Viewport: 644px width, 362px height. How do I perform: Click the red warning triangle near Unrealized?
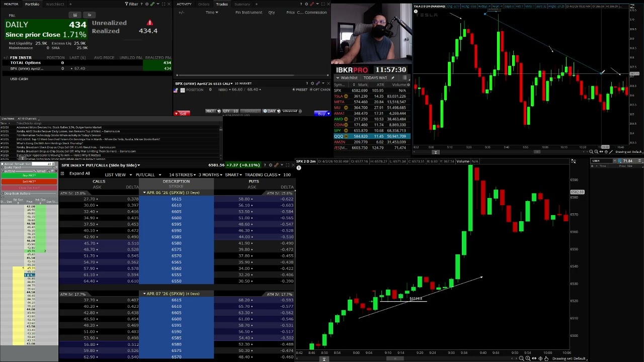[x=149, y=23]
